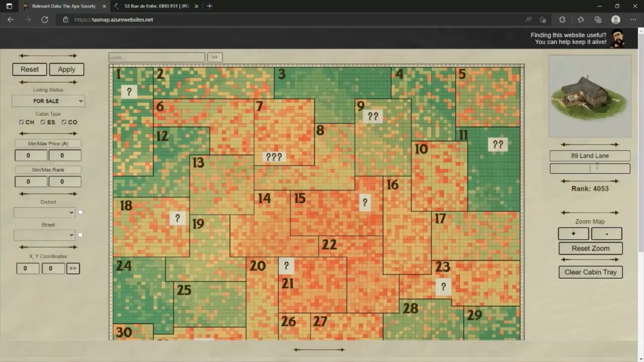Image resolution: width=644 pixels, height=362 pixels.
Task: Click the map search text field
Action: (x=157, y=57)
